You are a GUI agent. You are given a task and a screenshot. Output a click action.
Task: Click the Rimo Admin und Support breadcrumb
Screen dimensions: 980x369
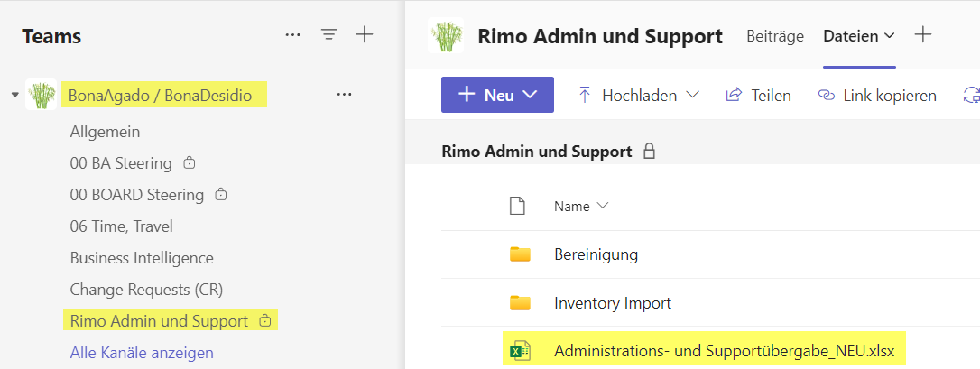click(537, 151)
